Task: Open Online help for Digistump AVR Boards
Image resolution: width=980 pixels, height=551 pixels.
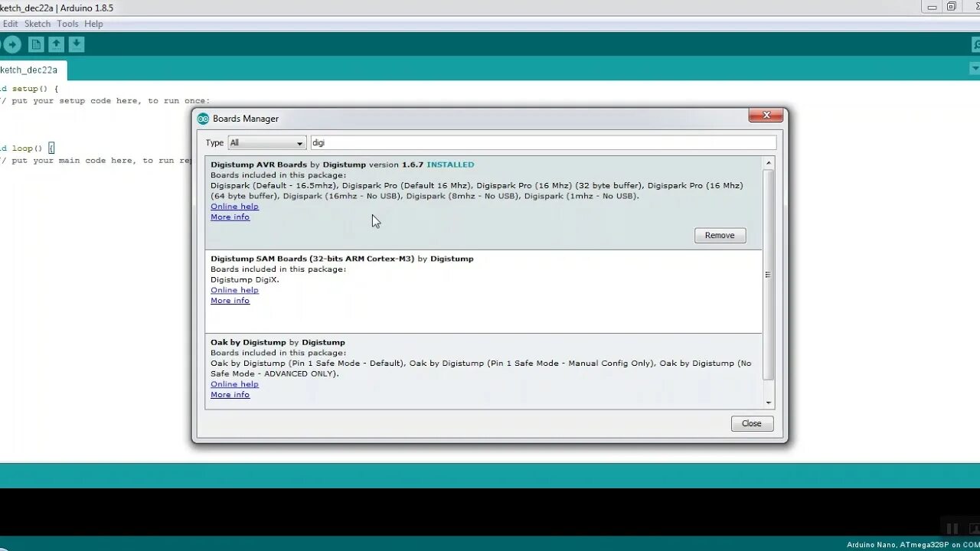Action: (234, 207)
